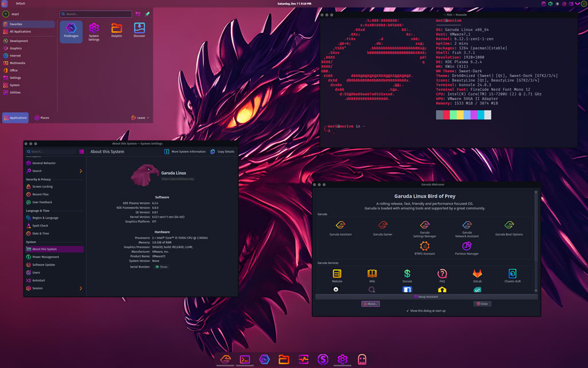
Task: Click the Chaotic-AUR service icon
Action: [512, 274]
